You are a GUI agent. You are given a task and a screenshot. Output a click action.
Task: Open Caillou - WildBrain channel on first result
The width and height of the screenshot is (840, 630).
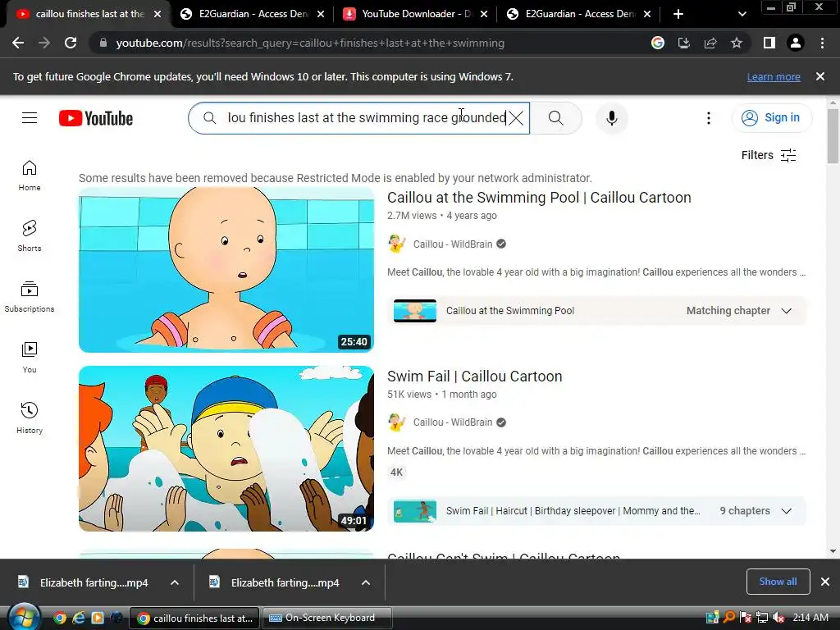click(452, 244)
